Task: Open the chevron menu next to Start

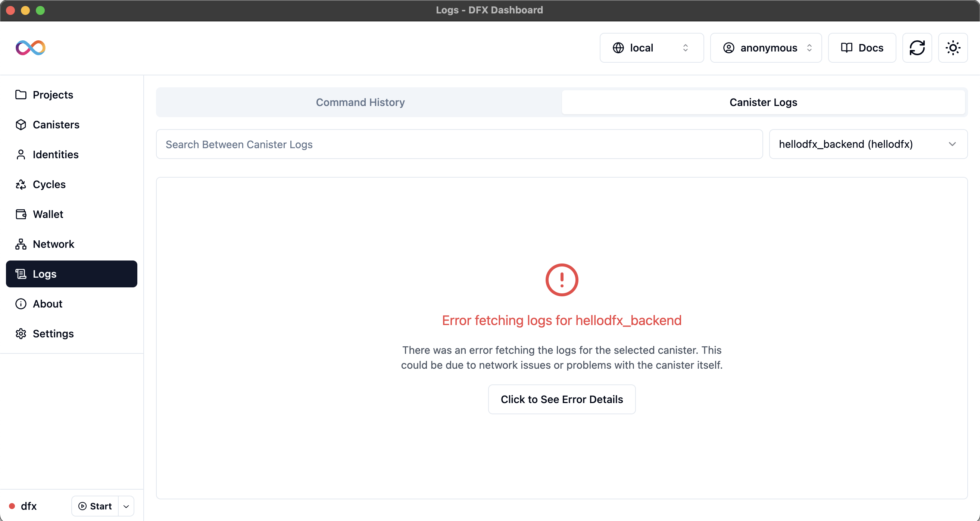Action: pos(126,506)
